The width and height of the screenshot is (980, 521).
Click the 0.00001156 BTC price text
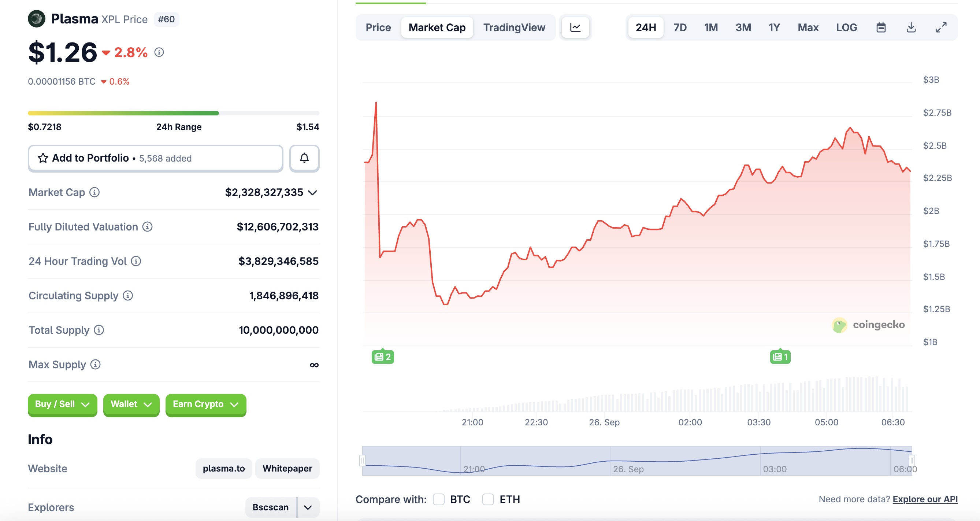coord(62,81)
